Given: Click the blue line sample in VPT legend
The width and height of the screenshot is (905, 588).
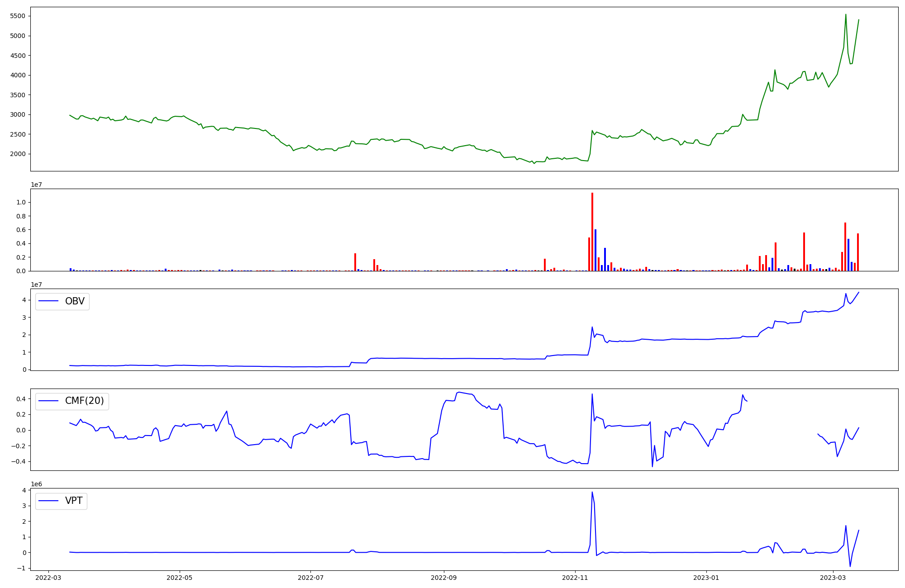Looking at the screenshot, I should [x=49, y=501].
